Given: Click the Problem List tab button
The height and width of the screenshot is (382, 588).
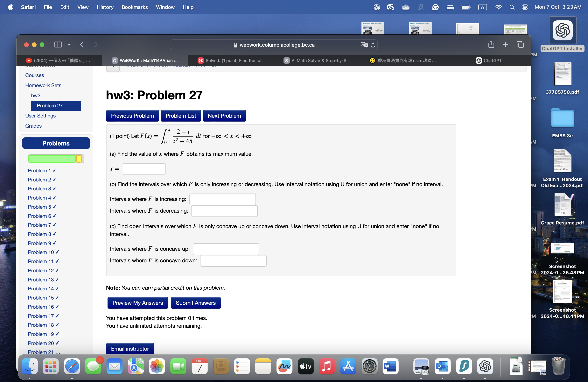Looking at the screenshot, I should (x=180, y=115).
